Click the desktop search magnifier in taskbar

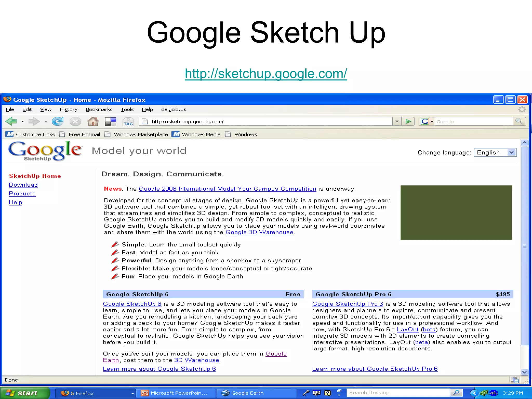click(456, 393)
